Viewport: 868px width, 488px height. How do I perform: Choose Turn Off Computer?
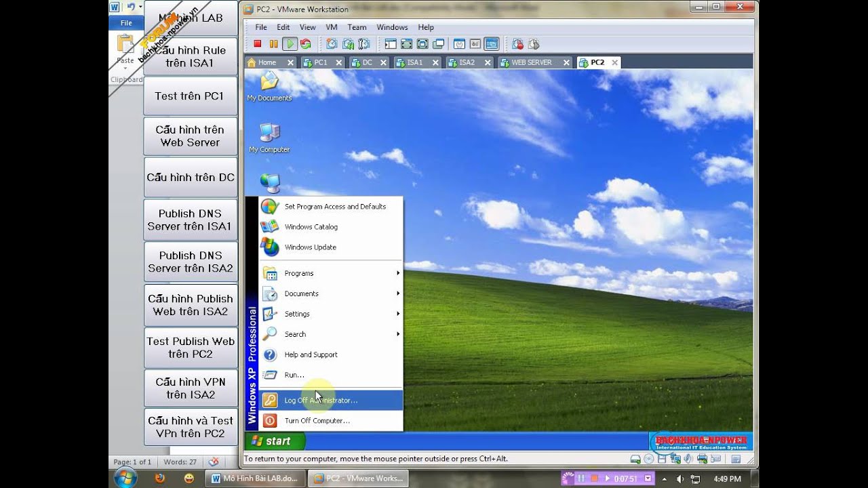pos(331,421)
